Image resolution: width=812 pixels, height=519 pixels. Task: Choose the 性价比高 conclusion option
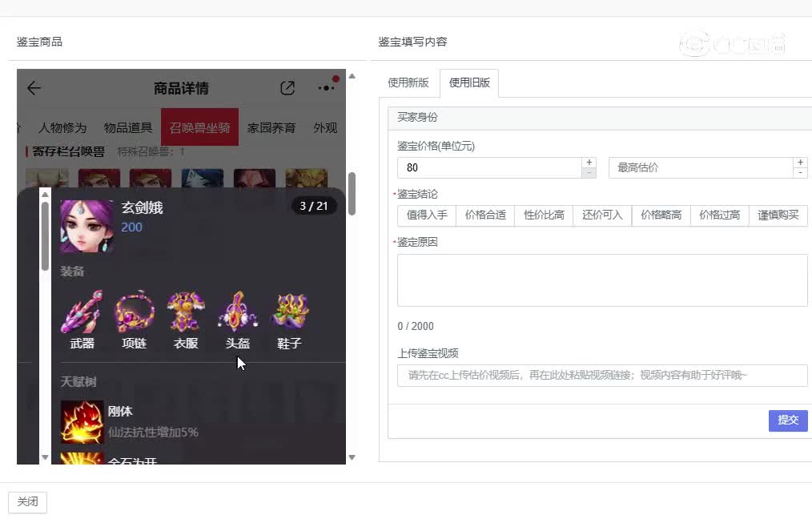pos(544,215)
